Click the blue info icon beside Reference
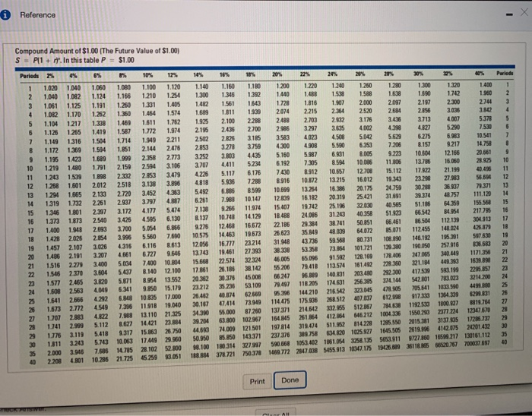 [5, 15]
